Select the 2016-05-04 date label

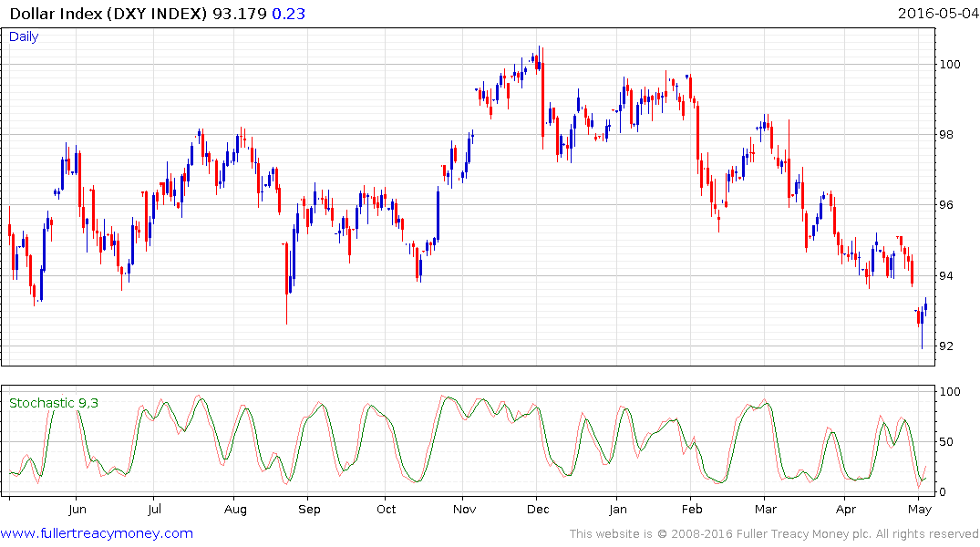[938, 13]
